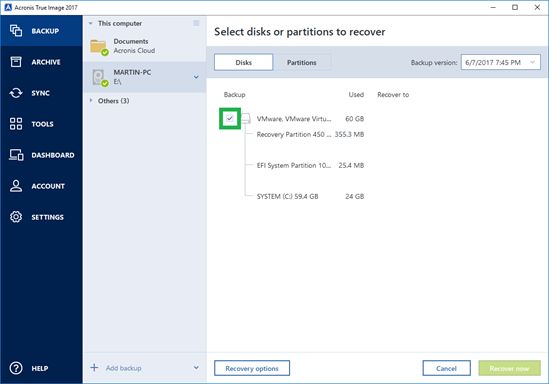Click the Used column header
The height and width of the screenshot is (384, 549).
coord(356,95)
